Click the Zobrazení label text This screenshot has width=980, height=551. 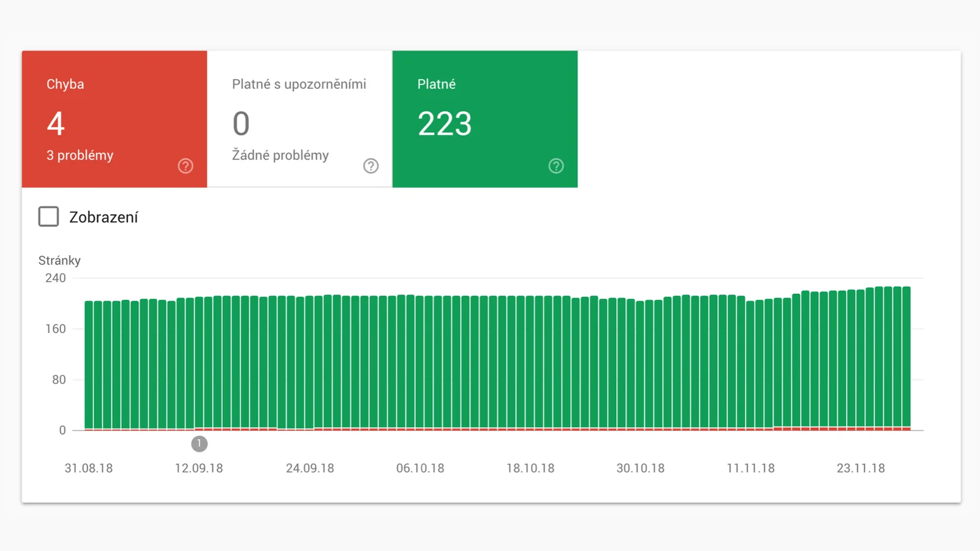[104, 217]
